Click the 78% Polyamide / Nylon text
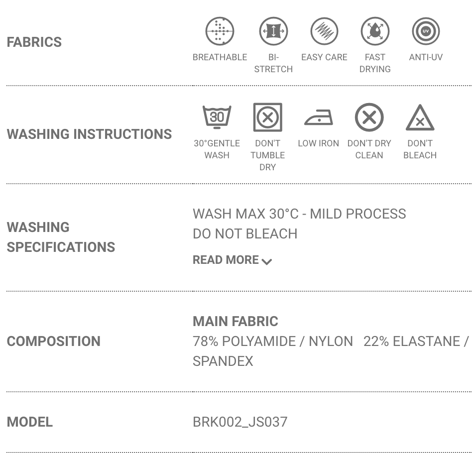 pos(273,341)
